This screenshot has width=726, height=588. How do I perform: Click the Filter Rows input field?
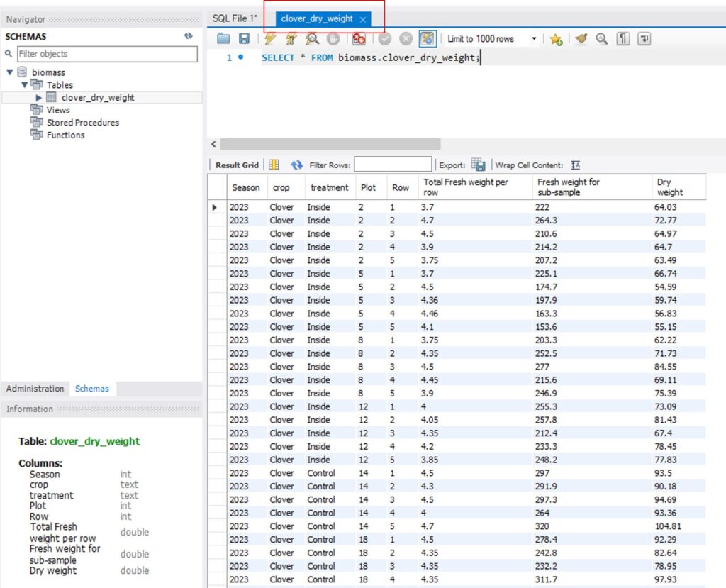[x=393, y=165]
